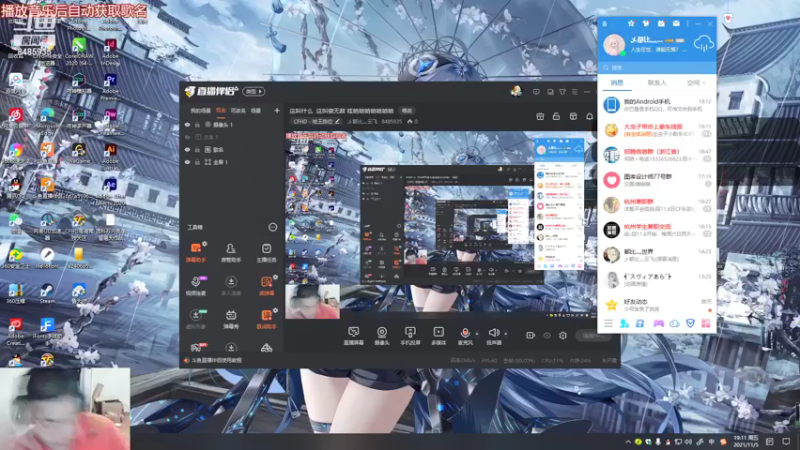Mute the 扬声器 speaker
Image resolution: width=800 pixels, height=450 pixels.
(x=493, y=336)
